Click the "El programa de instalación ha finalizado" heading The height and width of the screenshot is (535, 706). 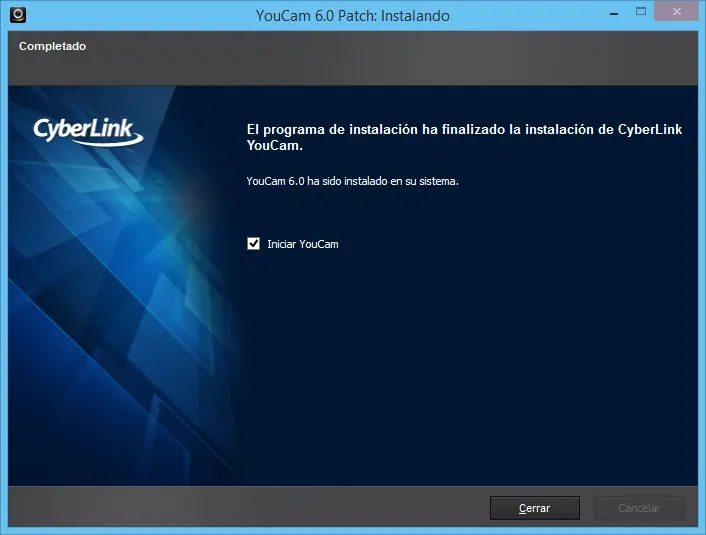click(x=464, y=137)
